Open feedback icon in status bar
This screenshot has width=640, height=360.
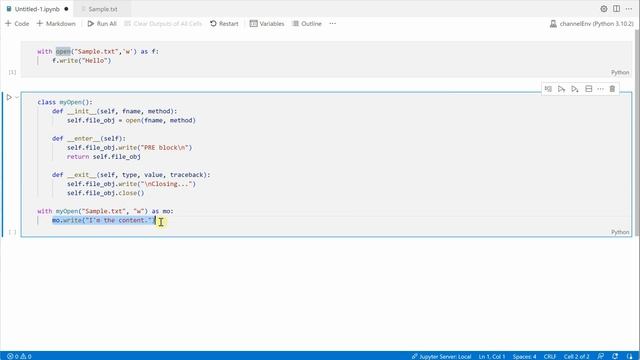(x=601, y=356)
